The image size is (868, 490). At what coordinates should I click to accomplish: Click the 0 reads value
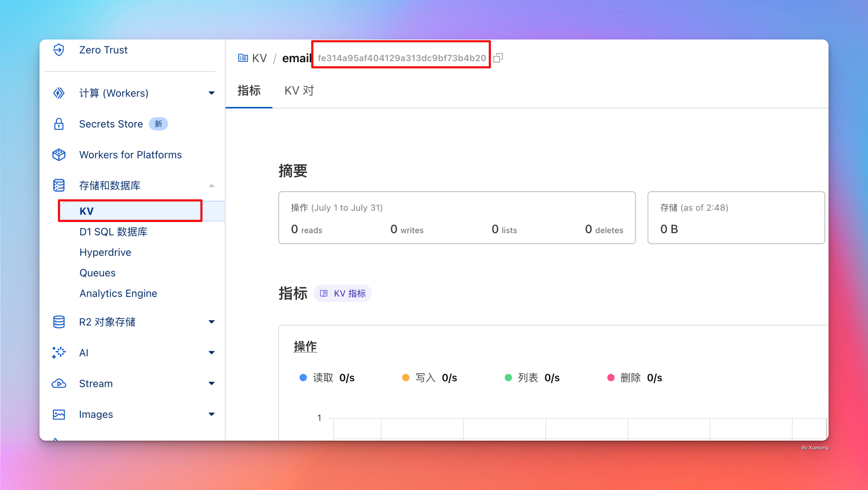pyautogui.click(x=307, y=229)
